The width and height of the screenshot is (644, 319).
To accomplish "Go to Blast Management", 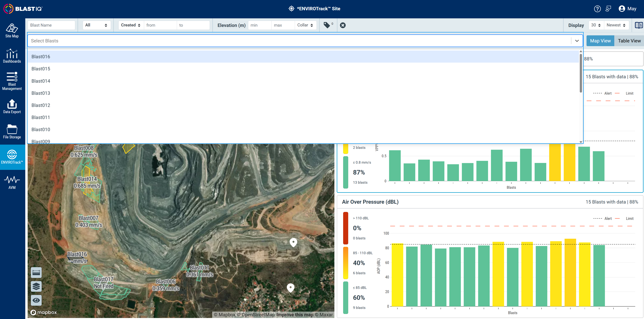I will 12,81.
